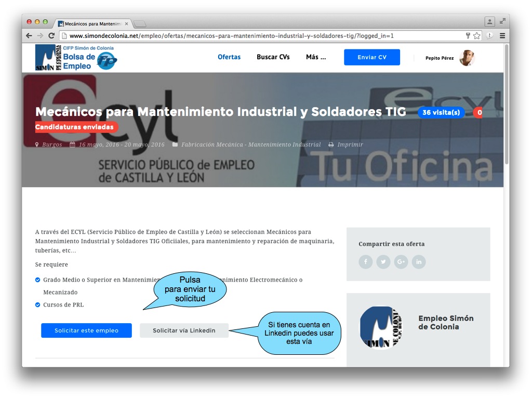Click the browser forward arrow
The height and width of the screenshot is (399, 532).
40,36
